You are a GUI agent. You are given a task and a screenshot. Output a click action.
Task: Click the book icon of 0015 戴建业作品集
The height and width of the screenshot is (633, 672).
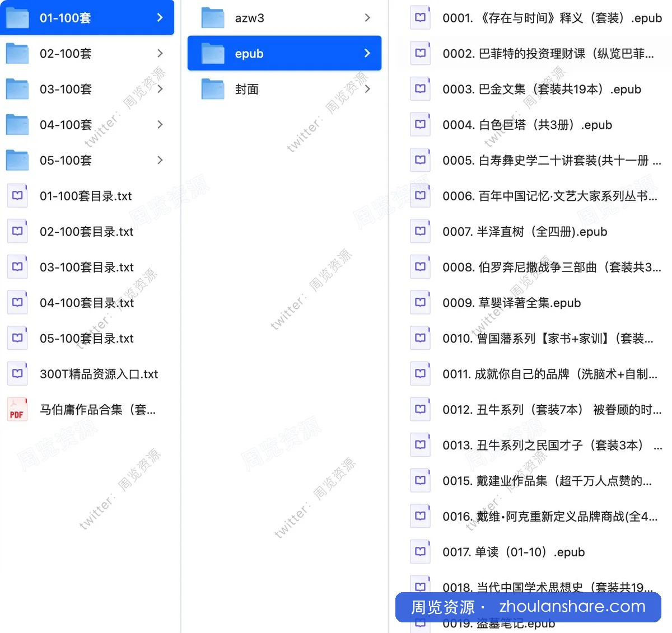(421, 481)
